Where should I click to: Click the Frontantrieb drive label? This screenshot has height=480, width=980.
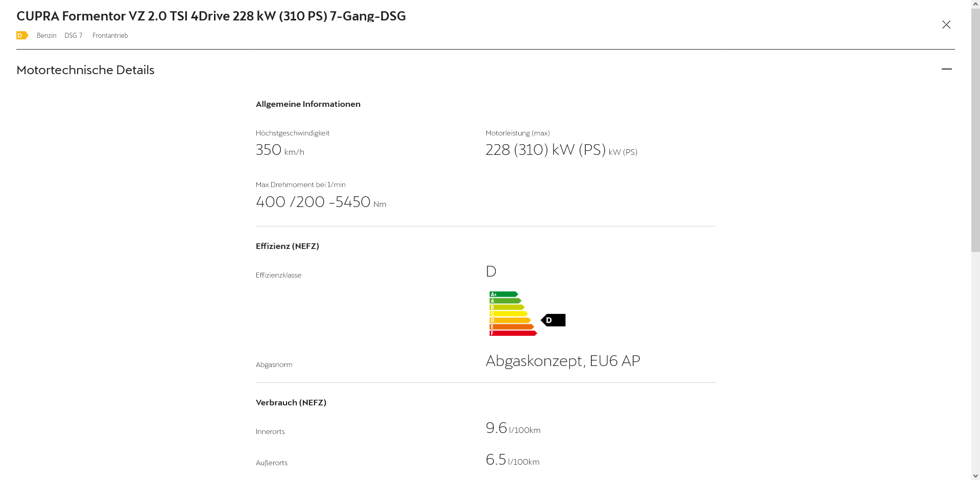coord(110,35)
